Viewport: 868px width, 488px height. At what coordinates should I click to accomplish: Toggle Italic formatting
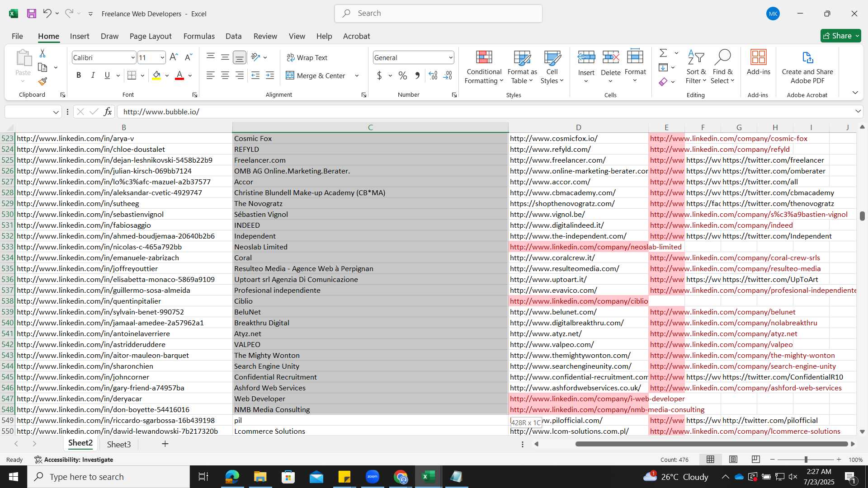pos(93,75)
